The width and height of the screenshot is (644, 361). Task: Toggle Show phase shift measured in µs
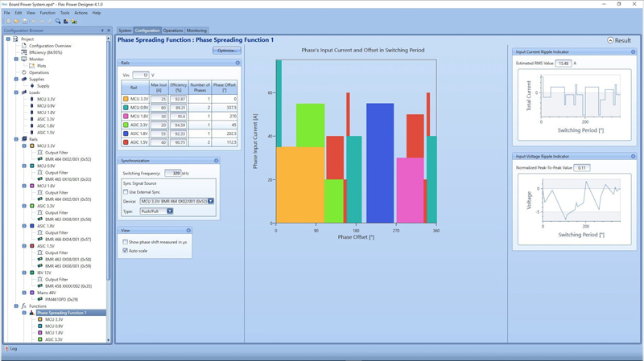(x=126, y=242)
